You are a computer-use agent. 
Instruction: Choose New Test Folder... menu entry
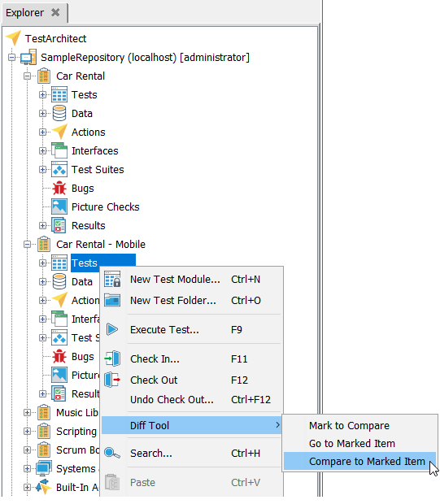pos(192,300)
